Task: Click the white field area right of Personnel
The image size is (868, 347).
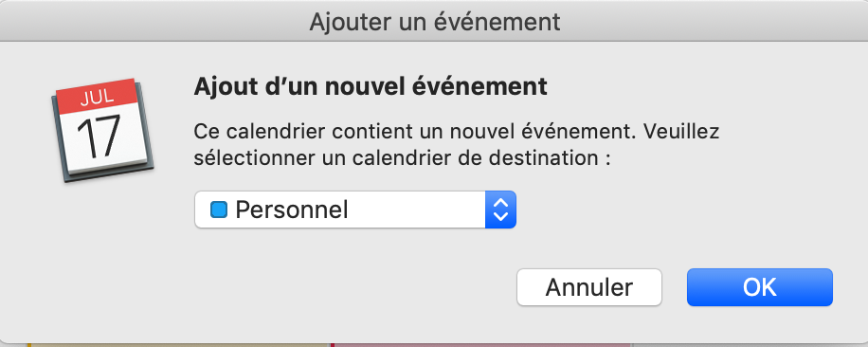Action: (x=416, y=210)
